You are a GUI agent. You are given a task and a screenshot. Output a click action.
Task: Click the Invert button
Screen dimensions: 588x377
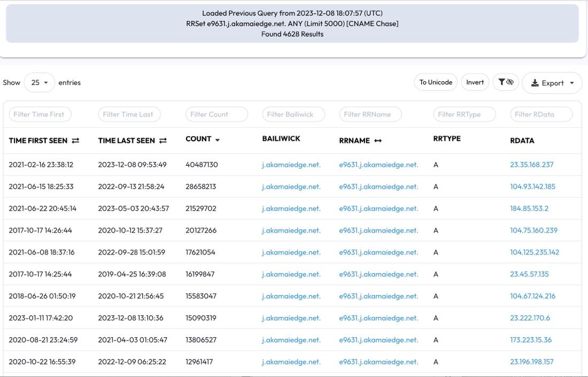pos(475,82)
